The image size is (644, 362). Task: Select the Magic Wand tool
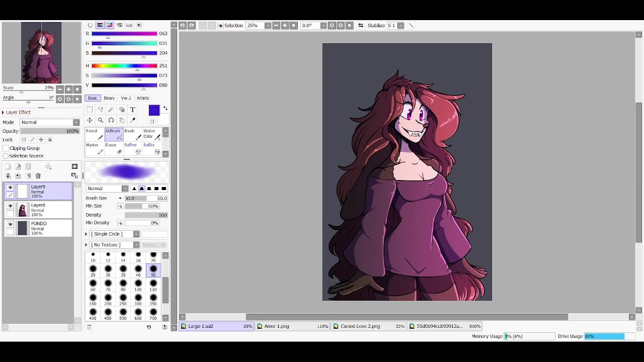pos(111,110)
